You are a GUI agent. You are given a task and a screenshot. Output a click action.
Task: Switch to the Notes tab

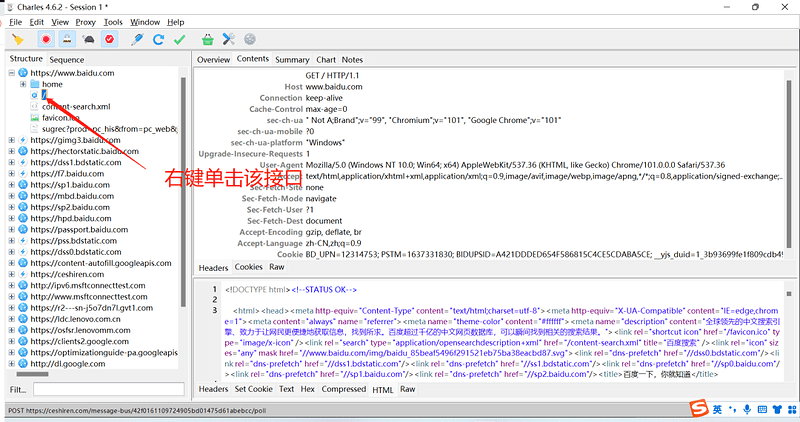(x=352, y=60)
